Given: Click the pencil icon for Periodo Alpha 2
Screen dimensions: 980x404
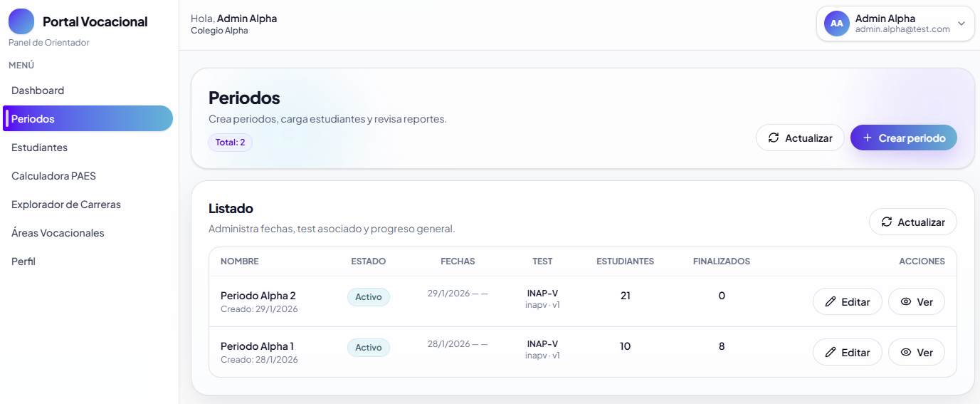Looking at the screenshot, I should coord(830,302).
